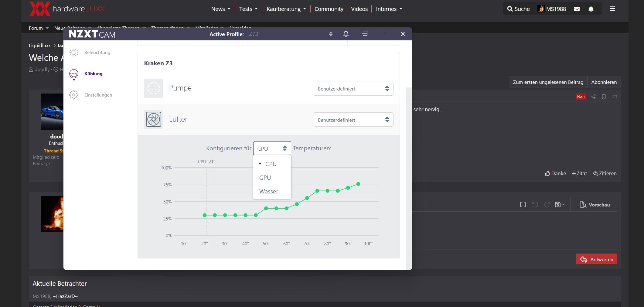
Task: Click the red Antworten button
Action: [x=597, y=259]
